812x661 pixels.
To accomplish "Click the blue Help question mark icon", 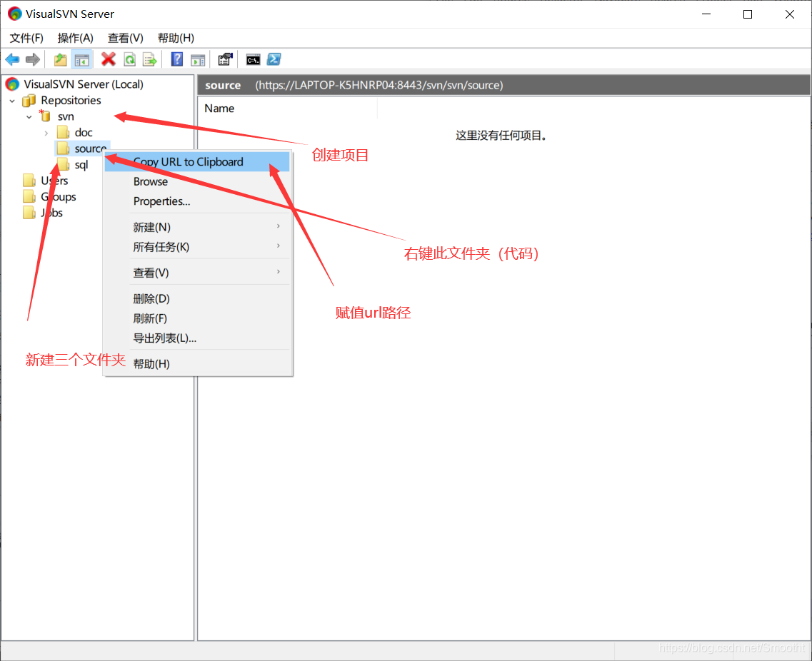I will (177, 59).
